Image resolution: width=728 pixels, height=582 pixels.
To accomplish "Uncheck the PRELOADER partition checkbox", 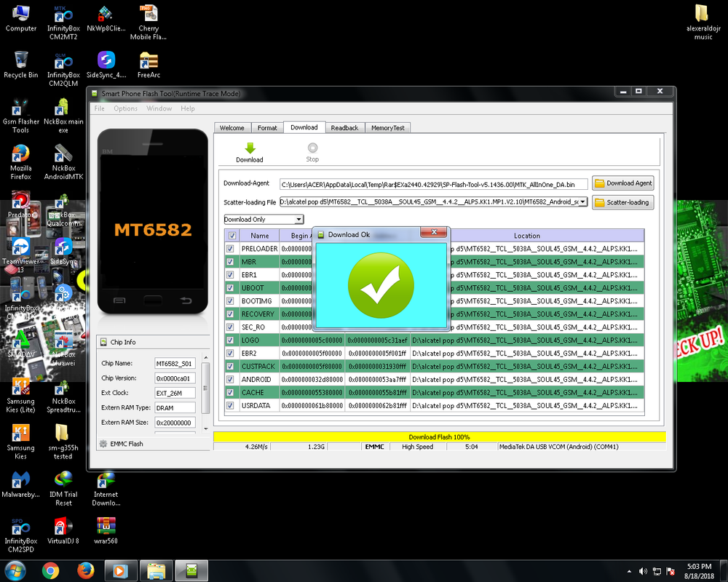I will click(x=230, y=249).
